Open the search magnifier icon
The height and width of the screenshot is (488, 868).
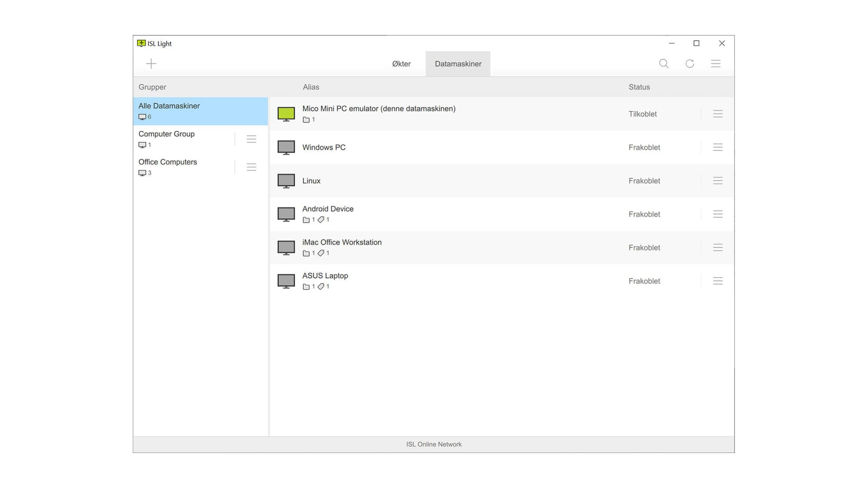pyautogui.click(x=664, y=64)
